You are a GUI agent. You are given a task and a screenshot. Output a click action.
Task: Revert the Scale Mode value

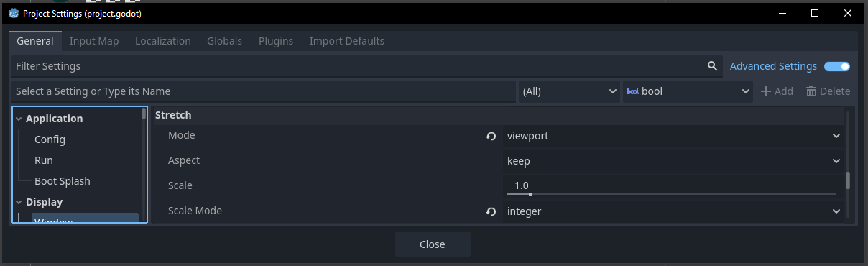[491, 211]
